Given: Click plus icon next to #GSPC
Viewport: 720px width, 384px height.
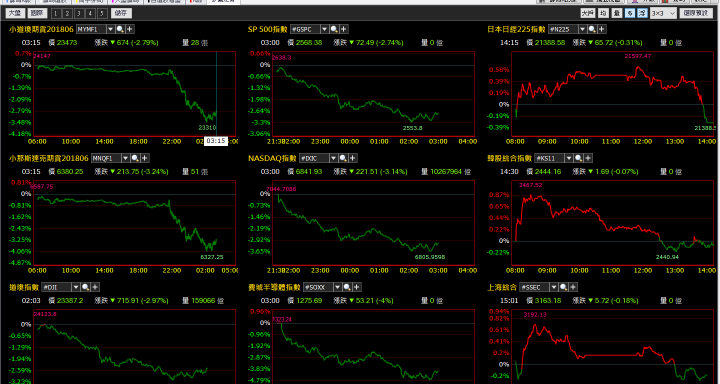Looking at the screenshot, I should point(344,29).
